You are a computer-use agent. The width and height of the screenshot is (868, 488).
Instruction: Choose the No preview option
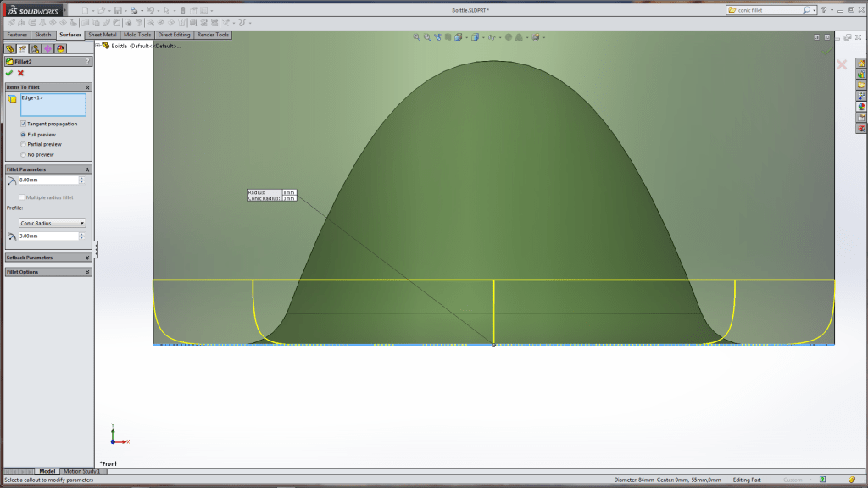pyautogui.click(x=24, y=154)
